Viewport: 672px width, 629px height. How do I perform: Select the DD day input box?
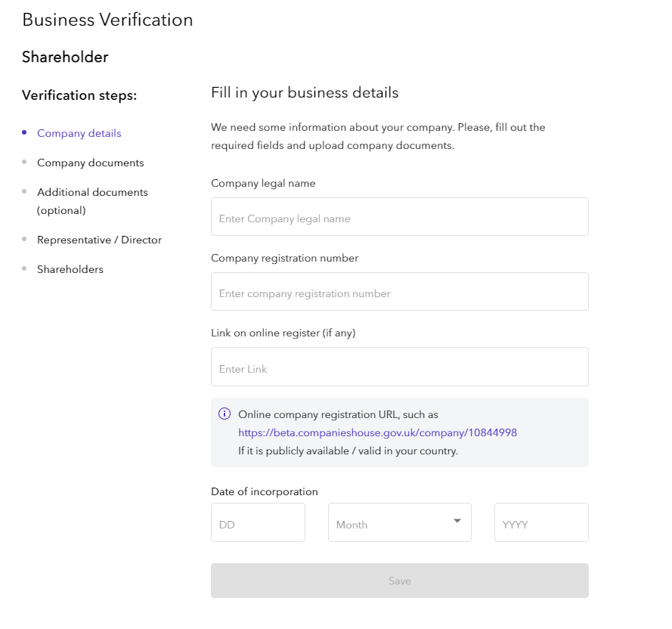tap(258, 523)
